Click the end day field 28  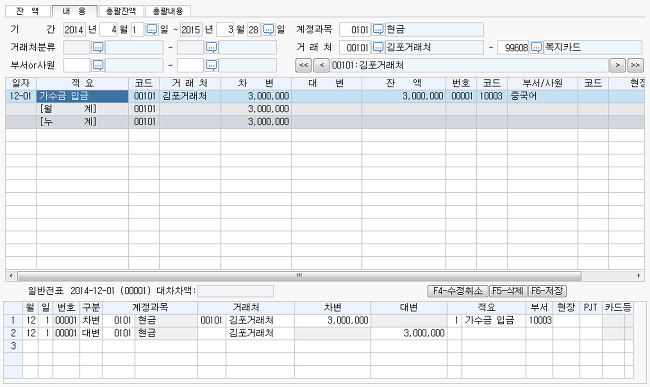click(x=254, y=29)
